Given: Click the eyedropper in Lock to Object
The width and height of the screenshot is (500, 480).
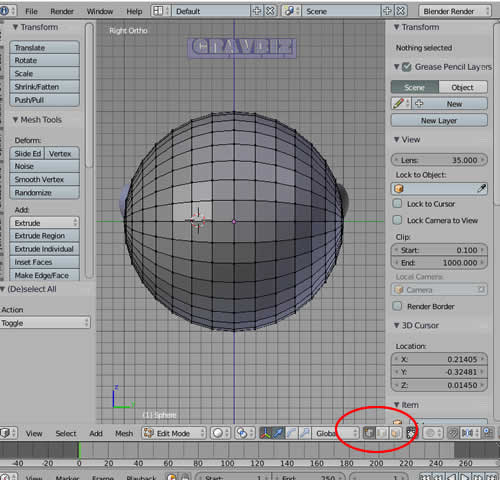Looking at the screenshot, I should coord(481,189).
